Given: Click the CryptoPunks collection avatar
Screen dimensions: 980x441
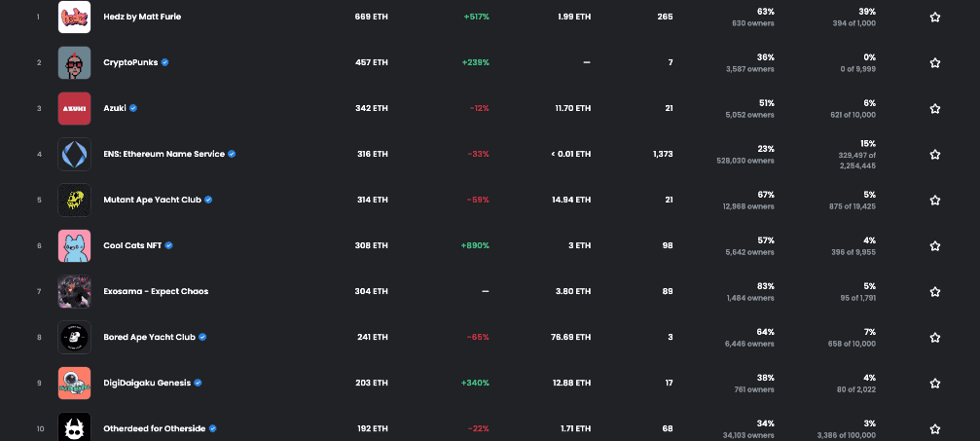Looking at the screenshot, I should (x=74, y=62).
